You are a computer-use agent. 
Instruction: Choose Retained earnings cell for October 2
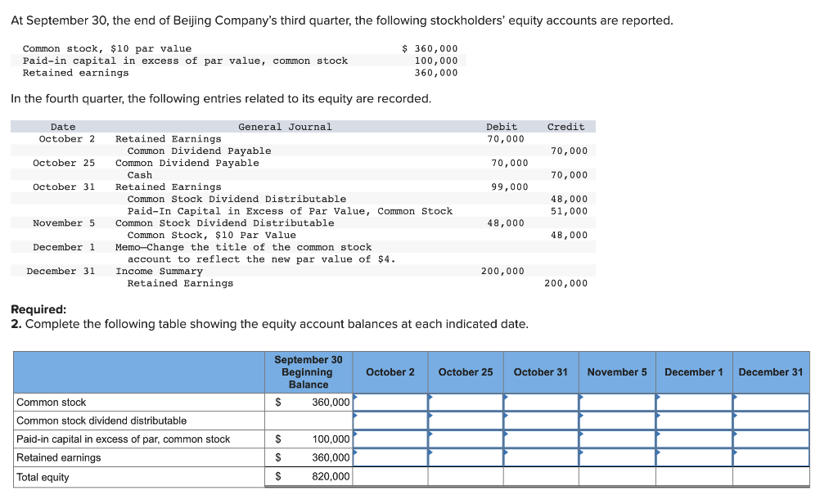tap(390, 457)
